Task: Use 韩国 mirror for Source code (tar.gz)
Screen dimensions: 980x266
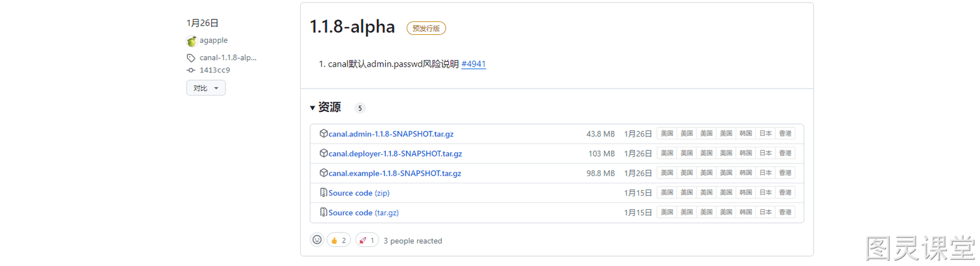Action: click(745, 212)
